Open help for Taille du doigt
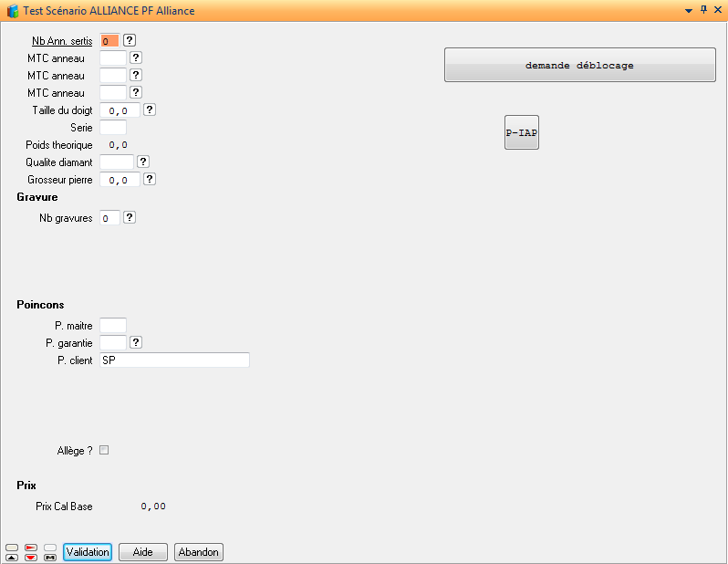The image size is (728, 564). coord(151,110)
